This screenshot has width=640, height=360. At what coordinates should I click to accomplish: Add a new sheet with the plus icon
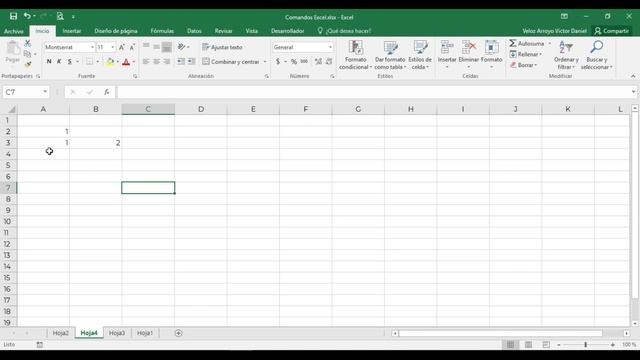coord(178,333)
